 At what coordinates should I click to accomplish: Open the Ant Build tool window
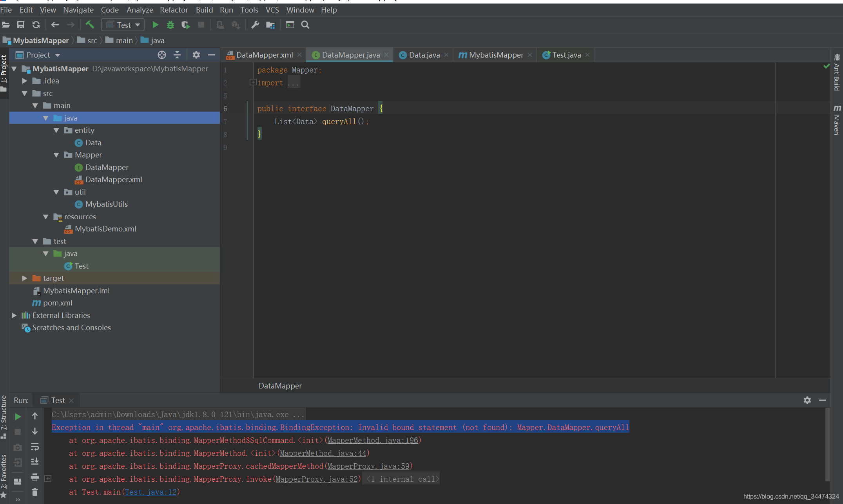tap(837, 72)
